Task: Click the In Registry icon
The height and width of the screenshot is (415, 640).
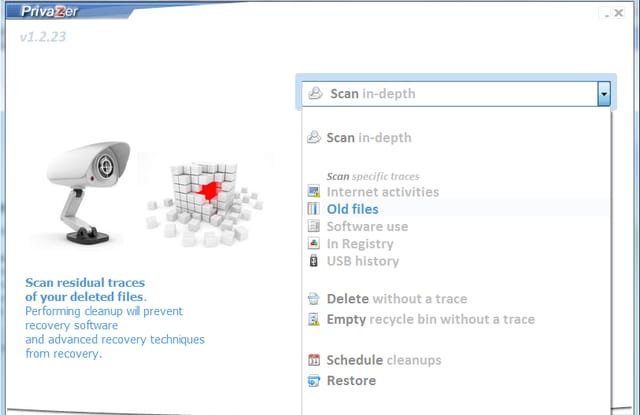Action: coord(313,243)
